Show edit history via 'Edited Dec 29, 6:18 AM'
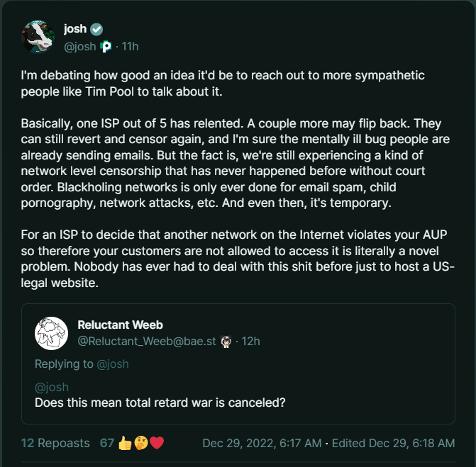Viewport: 476px width, 467px height. 393,443
